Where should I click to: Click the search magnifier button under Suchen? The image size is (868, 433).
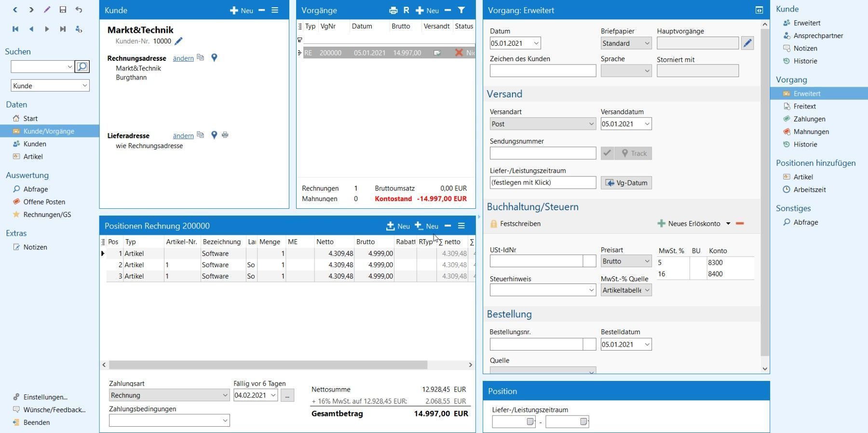(x=82, y=67)
